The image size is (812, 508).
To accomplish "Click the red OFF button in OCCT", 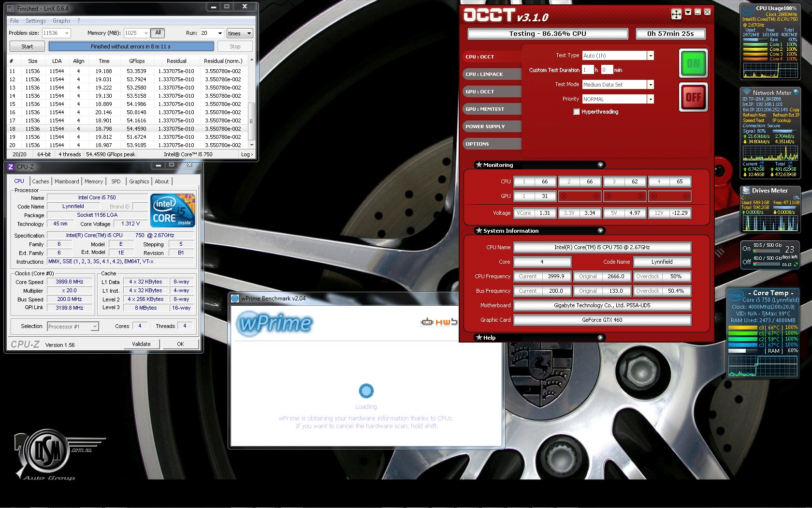I will [694, 97].
